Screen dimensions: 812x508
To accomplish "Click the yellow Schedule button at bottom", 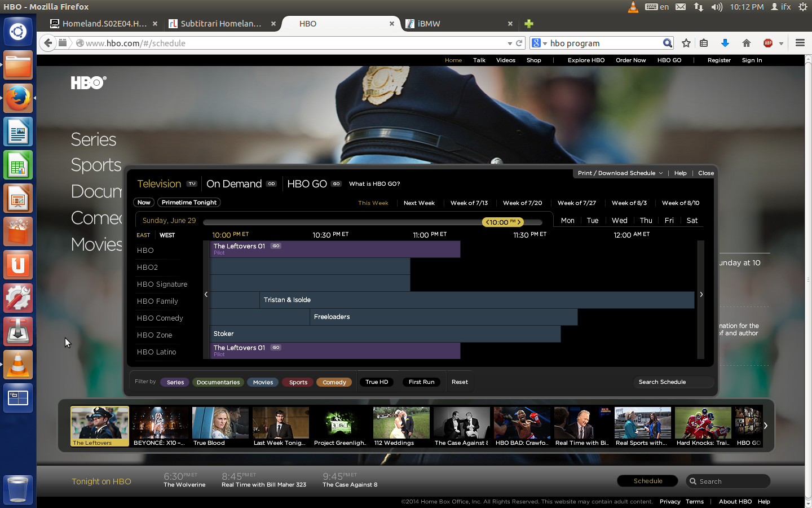I will click(x=648, y=481).
